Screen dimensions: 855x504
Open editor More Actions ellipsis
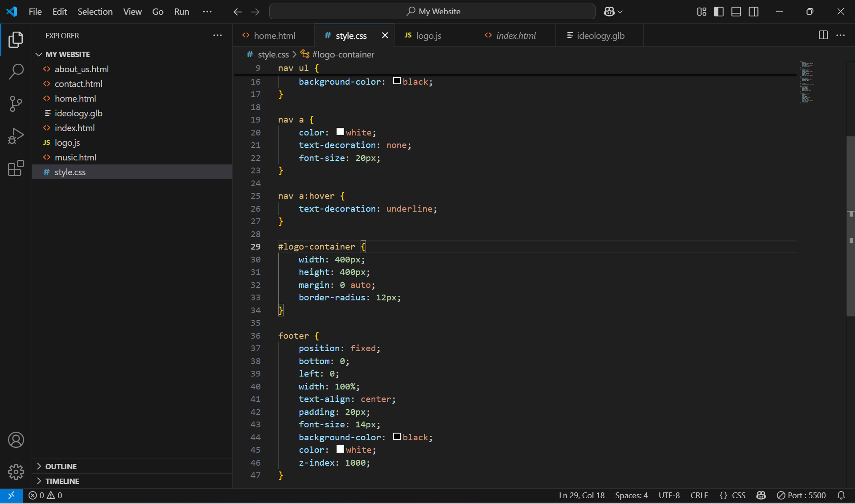tap(840, 35)
